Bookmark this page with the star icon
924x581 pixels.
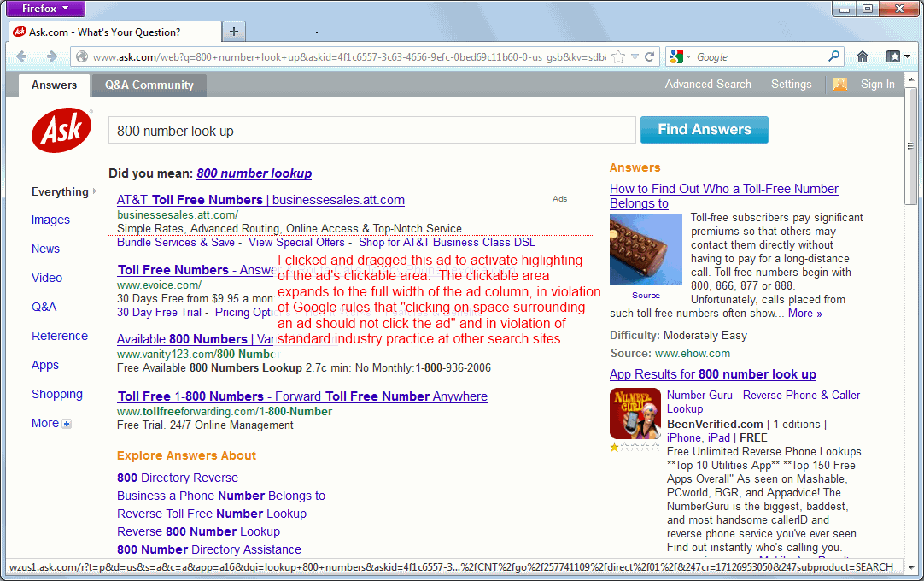618,56
